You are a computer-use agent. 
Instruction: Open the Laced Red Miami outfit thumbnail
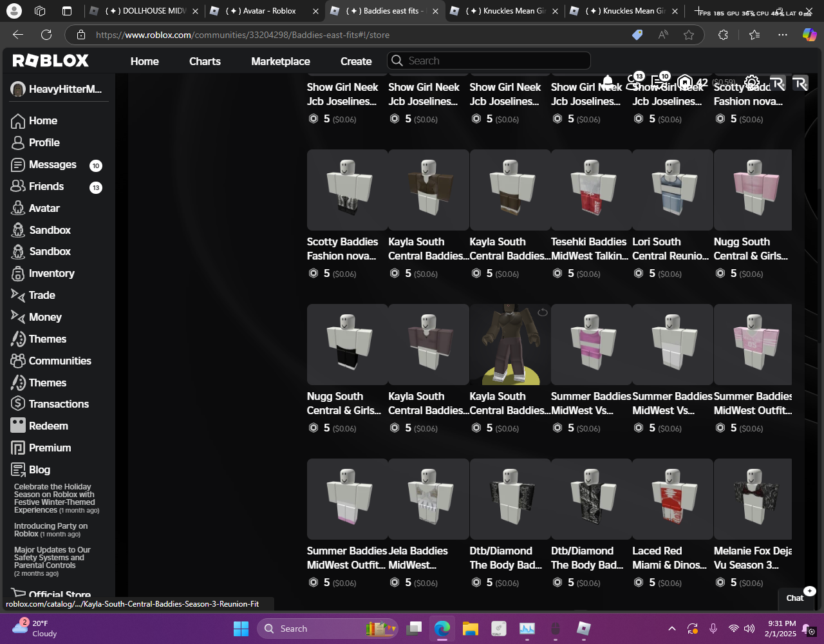tap(672, 499)
